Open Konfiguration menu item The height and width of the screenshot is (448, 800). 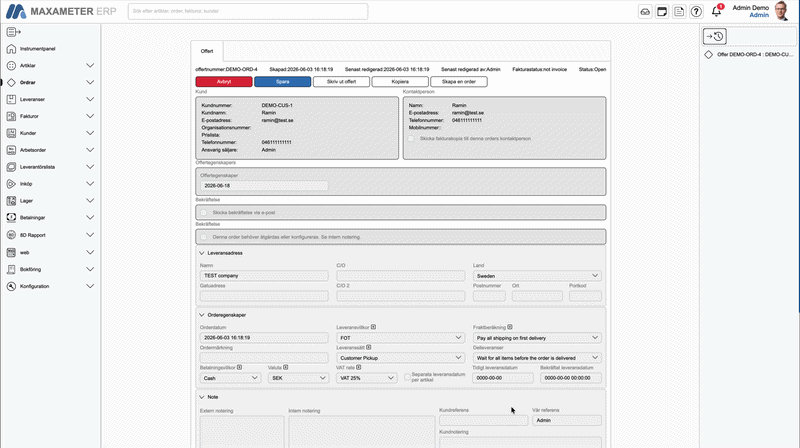point(35,286)
